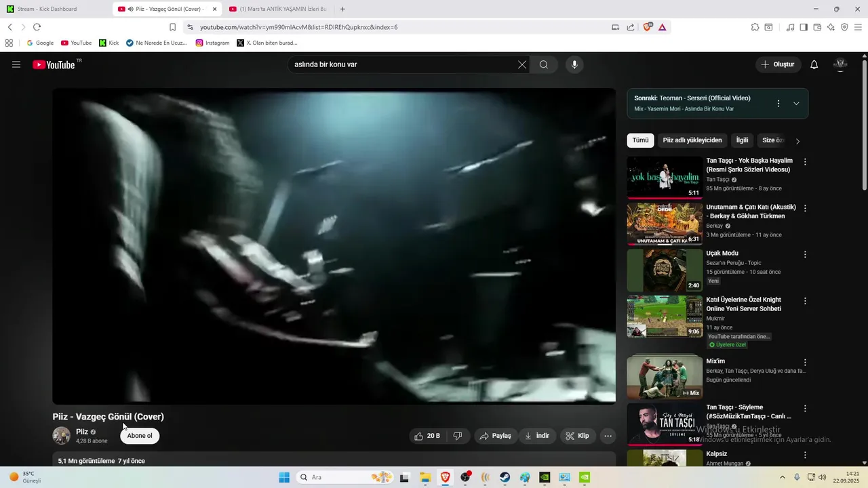Open more actions ellipsis below video
This screenshot has height=488, width=868.
pyautogui.click(x=608, y=436)
